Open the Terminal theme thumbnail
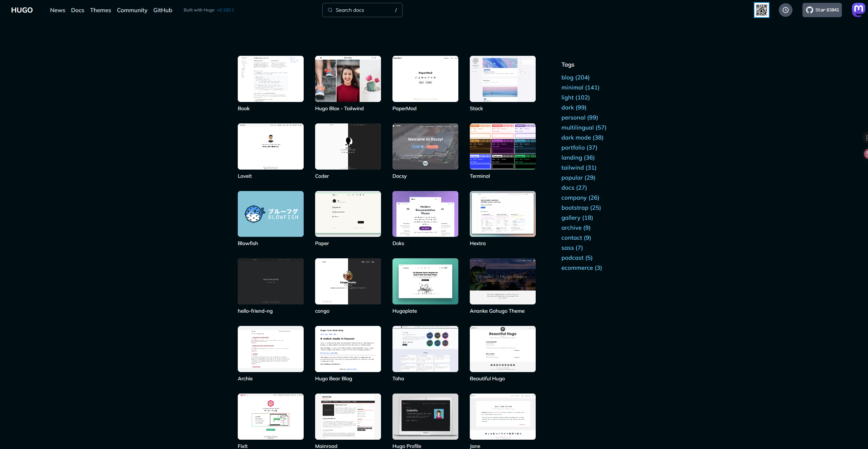This screenshot has width=868, height=449. coord(502,146)
